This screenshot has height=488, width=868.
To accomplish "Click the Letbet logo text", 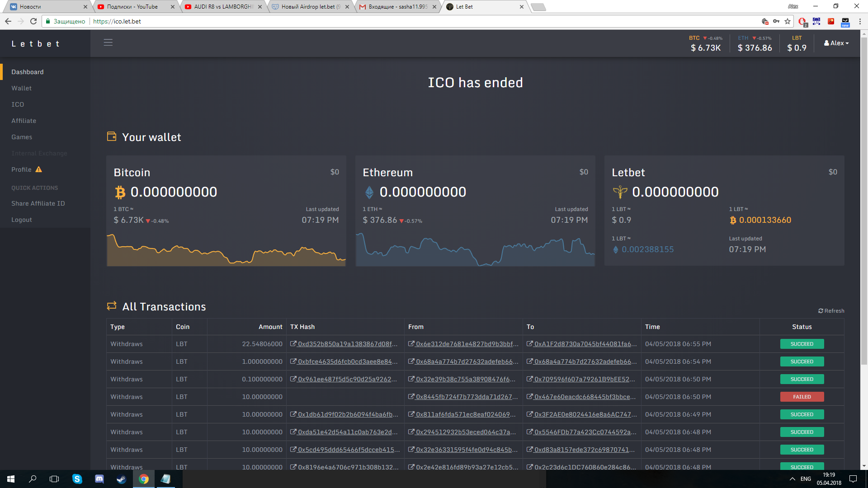I will [x=36, y=44].
